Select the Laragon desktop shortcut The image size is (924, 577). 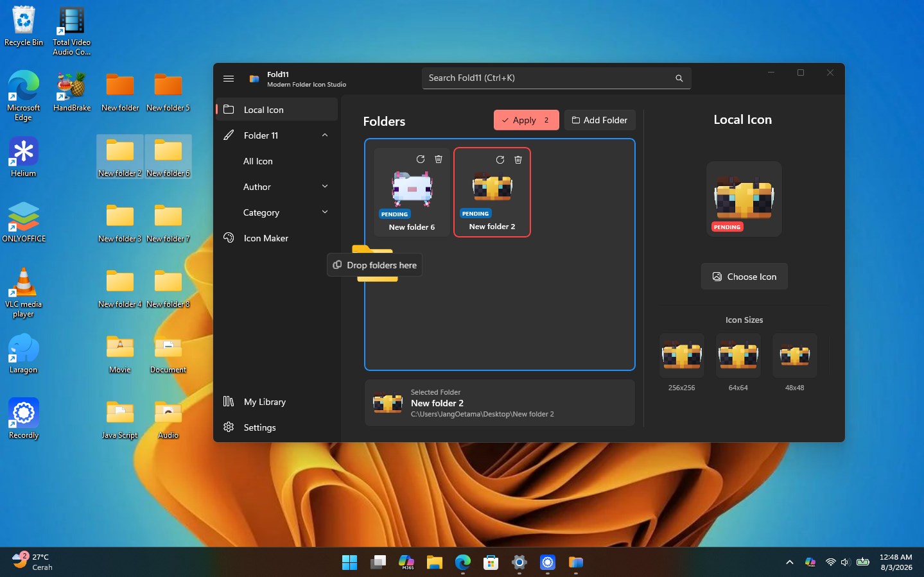(x=24, y=353)
